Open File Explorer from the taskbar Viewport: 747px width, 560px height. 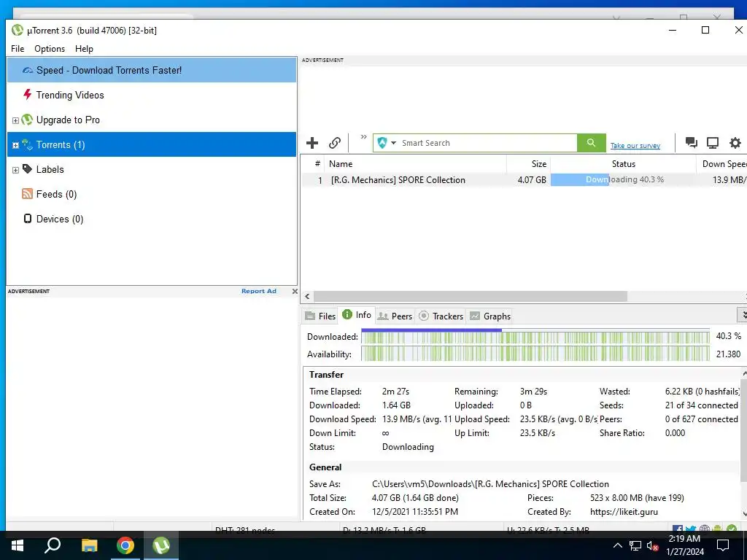[x=89, y=545]
